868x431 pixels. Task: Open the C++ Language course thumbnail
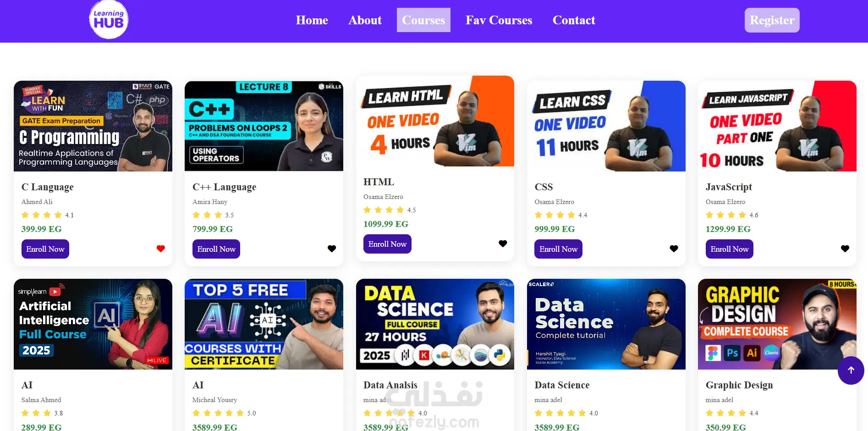point(264,126)
